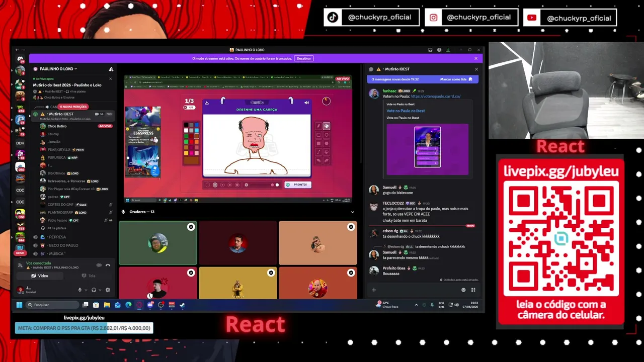Open Discord user settings gear
644x362 pixels.
108,290
